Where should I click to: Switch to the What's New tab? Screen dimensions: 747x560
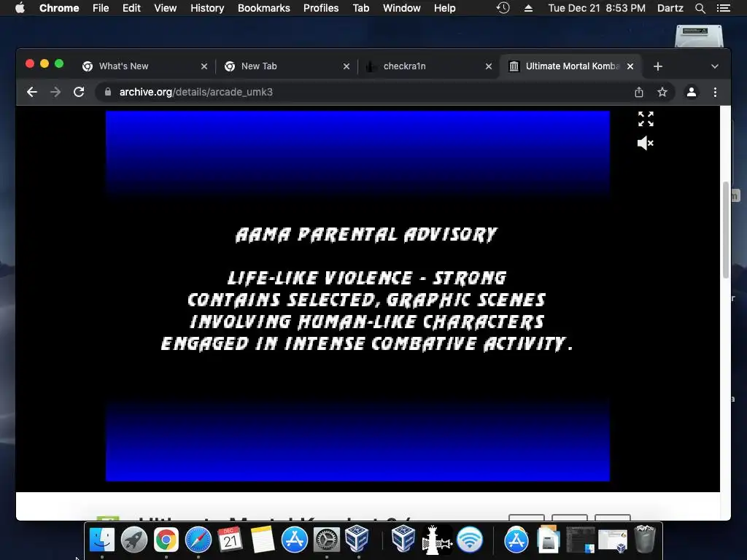point(144,66)
